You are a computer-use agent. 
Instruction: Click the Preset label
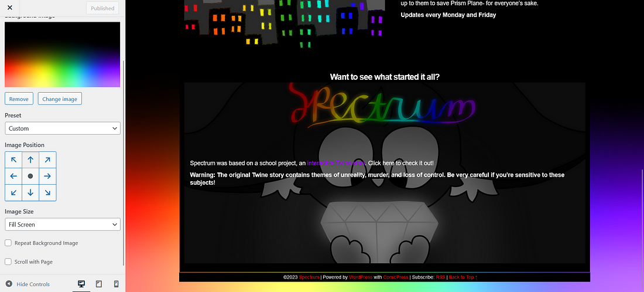13,115
